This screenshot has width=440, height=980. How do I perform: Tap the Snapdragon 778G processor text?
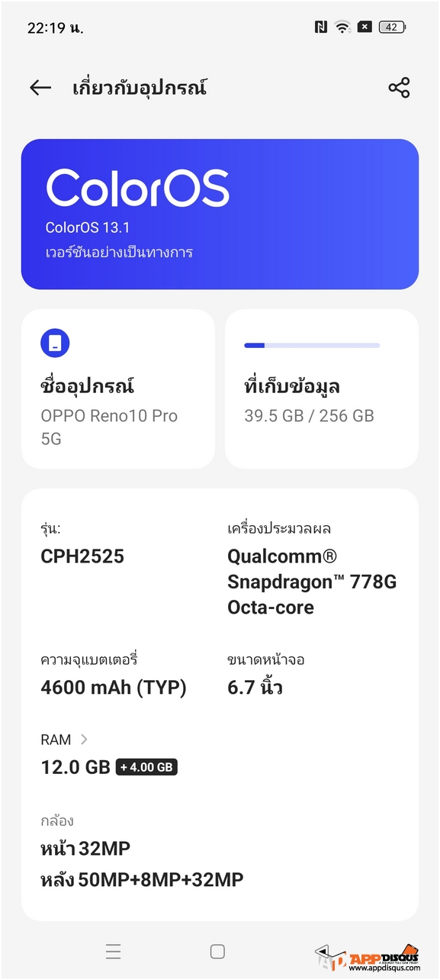pyautogui.click(x=312, y=582)
